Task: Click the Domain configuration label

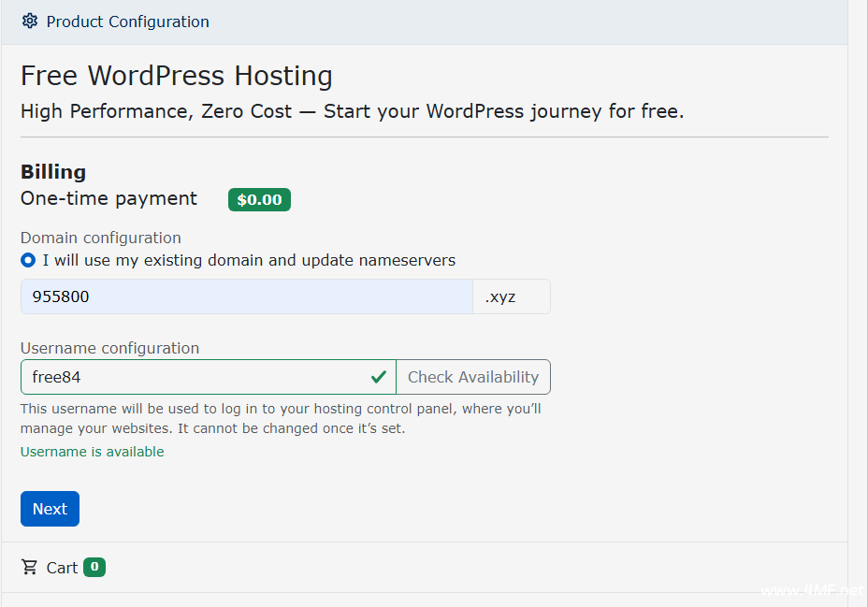Action: tap(101, 238)
